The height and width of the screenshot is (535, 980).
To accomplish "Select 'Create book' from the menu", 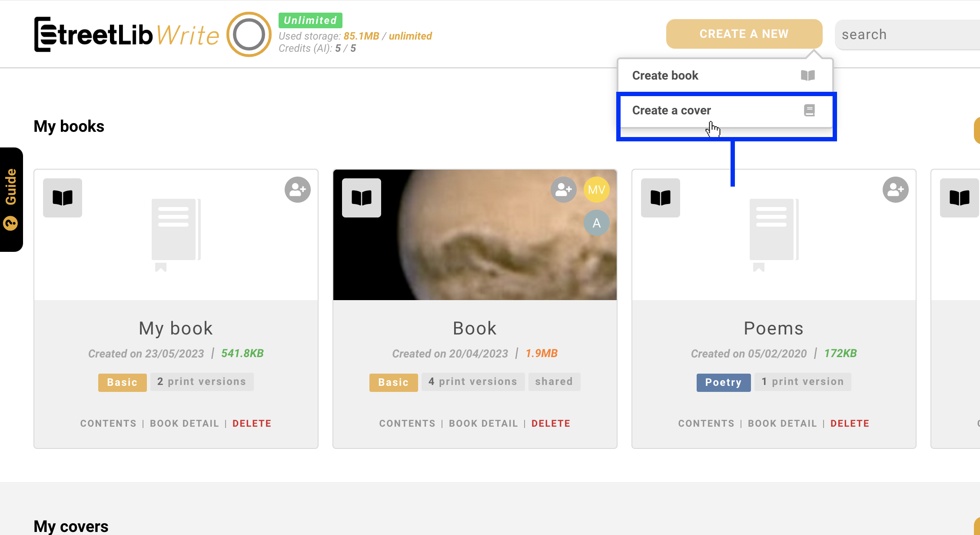I will pyautogui.click(x=665, y=75).
